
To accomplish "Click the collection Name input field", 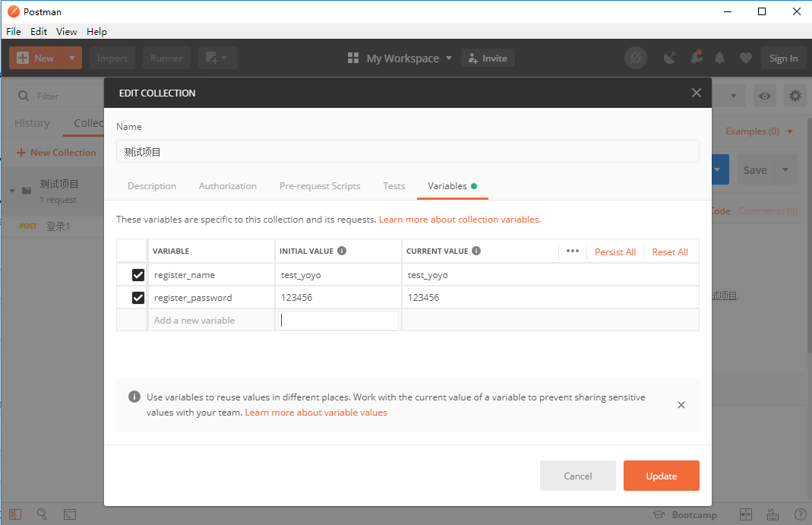I will (x=407, y=152).
